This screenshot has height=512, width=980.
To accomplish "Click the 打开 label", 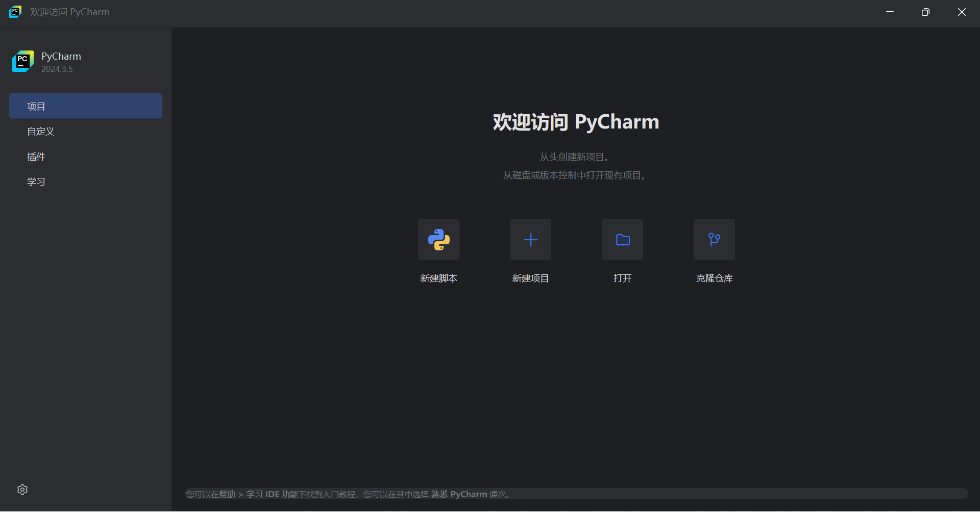I will click(622, 278).
